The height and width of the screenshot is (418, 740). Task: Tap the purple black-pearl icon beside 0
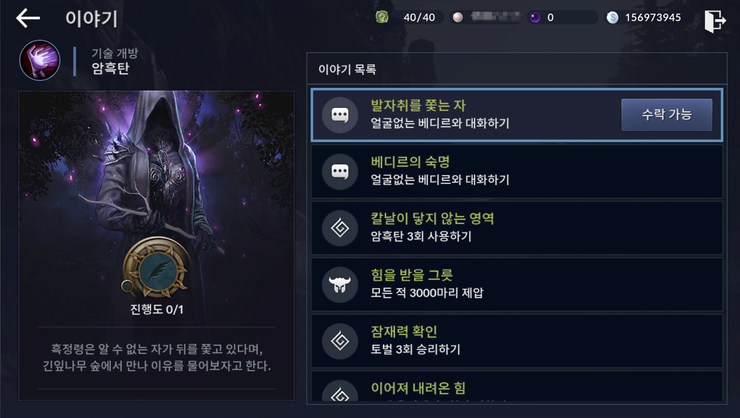[535, 17]
